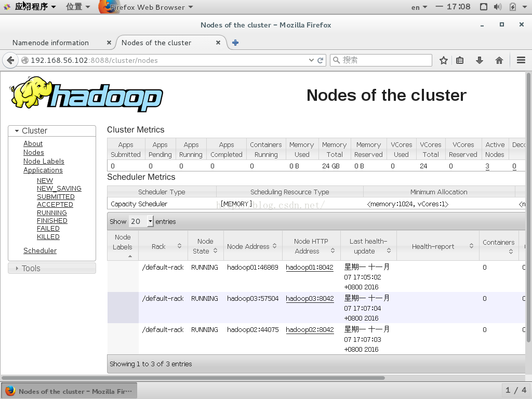Click the site identity globe icon
532x399 pixels.
pyautogui.click(x=25, y=60)
